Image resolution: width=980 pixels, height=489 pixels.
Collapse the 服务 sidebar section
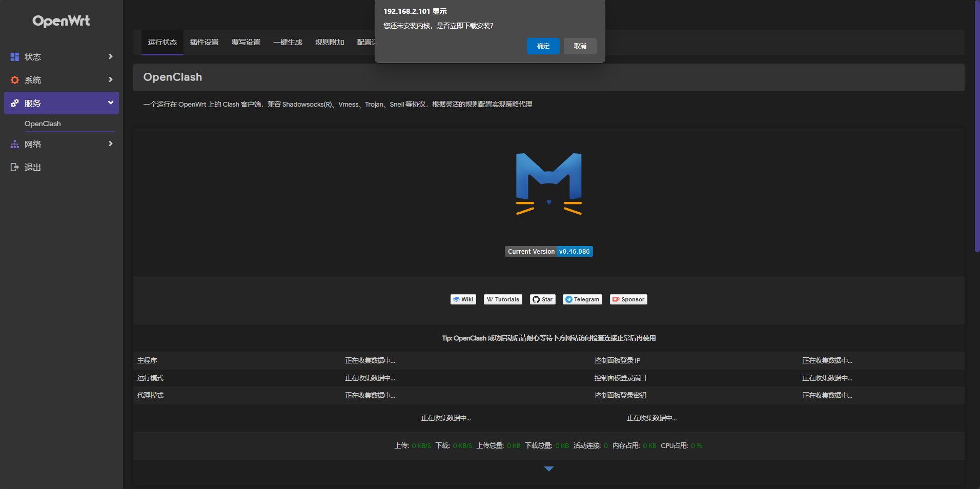pyautogui.click(x=110, y=103)
